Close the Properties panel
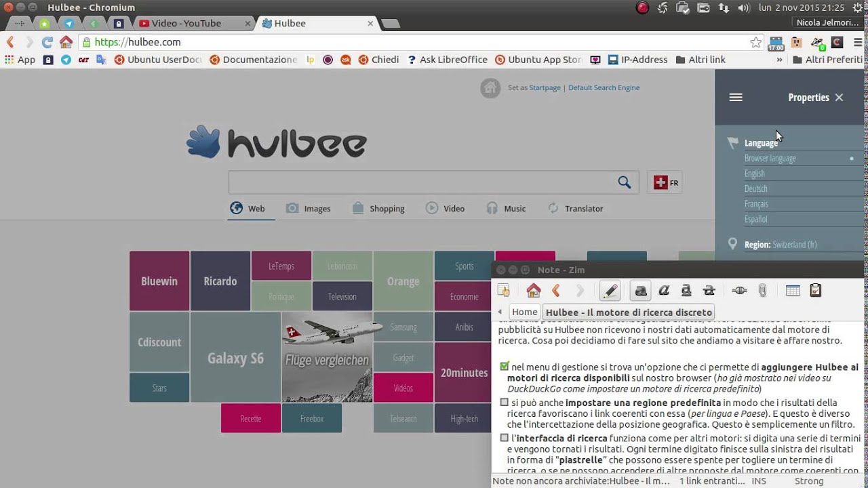The width and height of the screenshot is (868, 488). point(839,98)
